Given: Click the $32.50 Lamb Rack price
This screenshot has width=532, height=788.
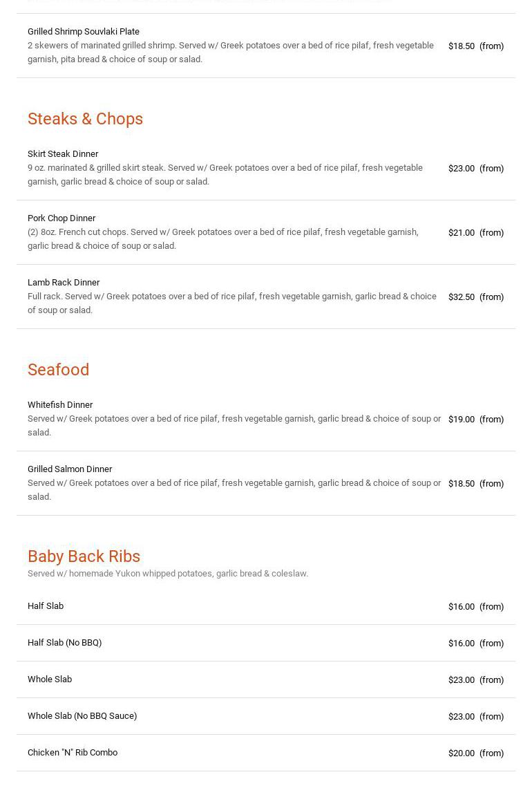Looking at the screenshot, I should pyautogui.click(x=462, y=297).
